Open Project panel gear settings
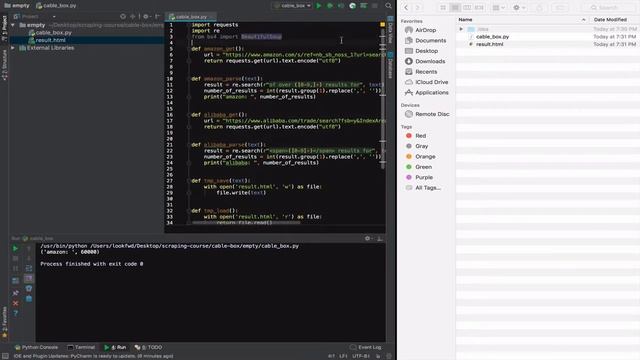 coord(146,16)
